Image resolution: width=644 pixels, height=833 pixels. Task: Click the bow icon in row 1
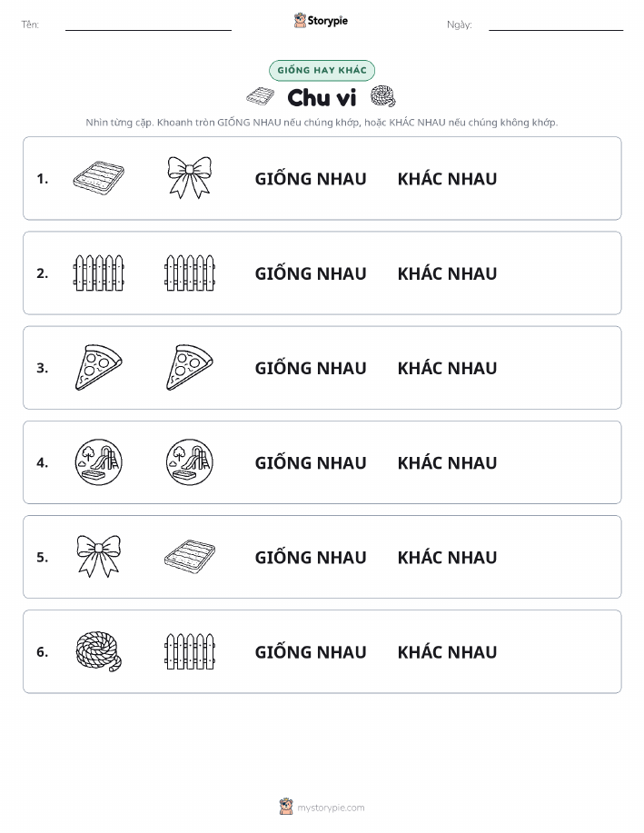tap(190, 178)
